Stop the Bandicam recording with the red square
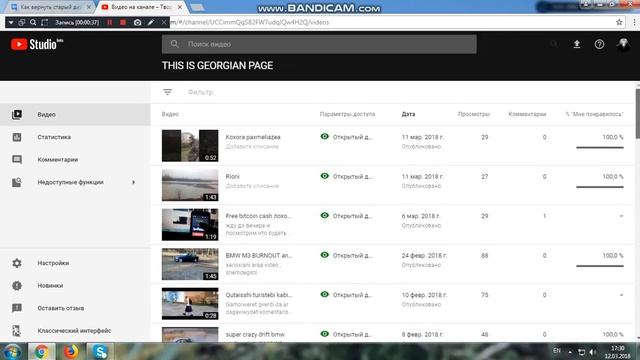Image resolution: width=640 pixels, height=360 pixels. point(123,22)
